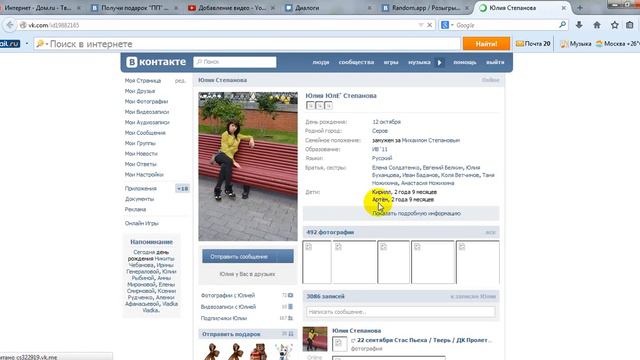Viewport: 640px width, 360px height.
Task: Open Документы in sidebar
Action: click(x=140, y=199)
